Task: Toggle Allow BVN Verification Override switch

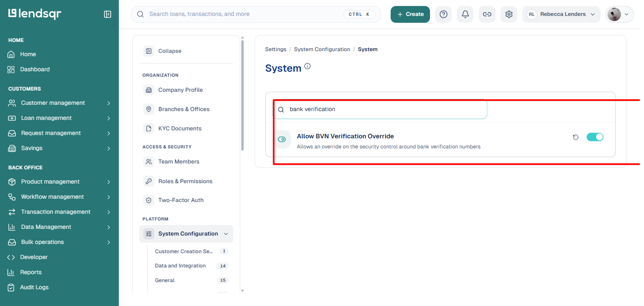Action: click(x=595, y=137)
